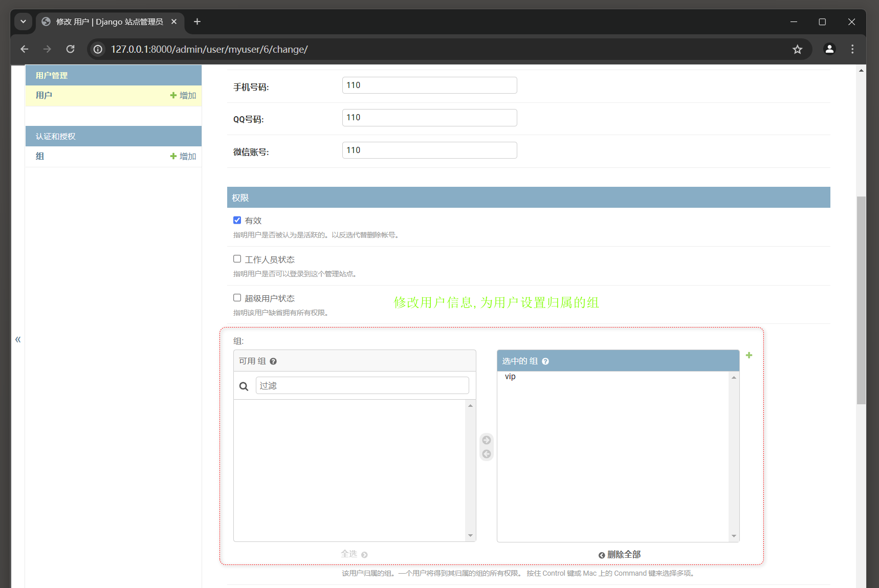Image resolution: width=879 pixels, height=588 pixels.
Task: Close the Django admin tab
Action: (174, 21)
